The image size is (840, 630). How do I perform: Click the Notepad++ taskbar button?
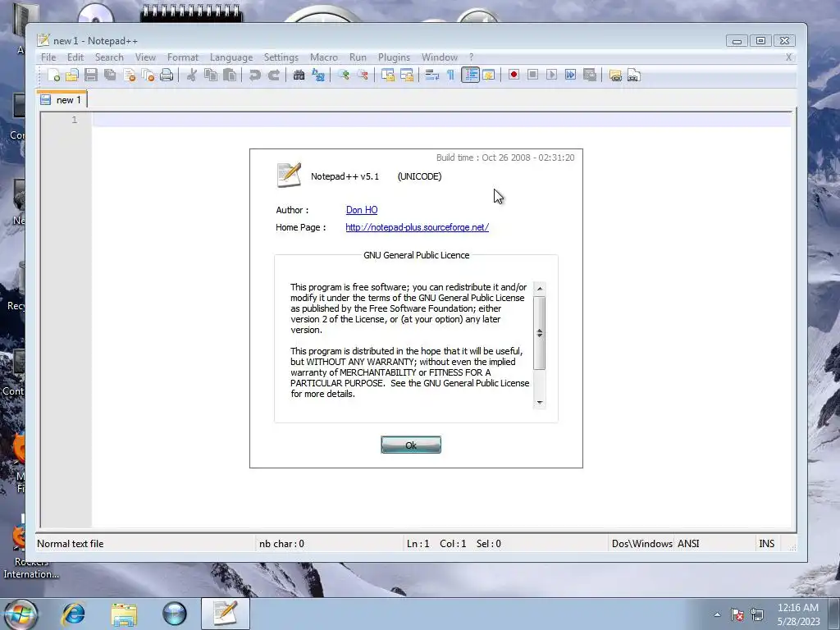tap(225, 614)
